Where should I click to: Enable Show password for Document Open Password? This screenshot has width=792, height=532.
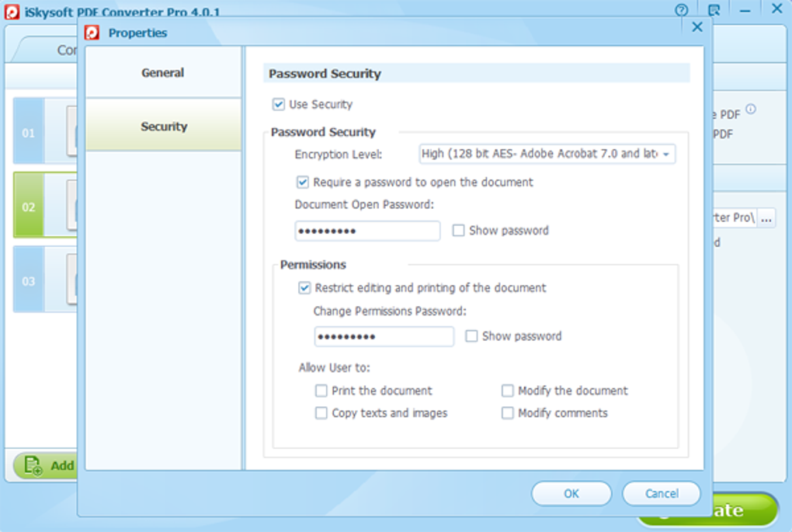coord(459,231)
